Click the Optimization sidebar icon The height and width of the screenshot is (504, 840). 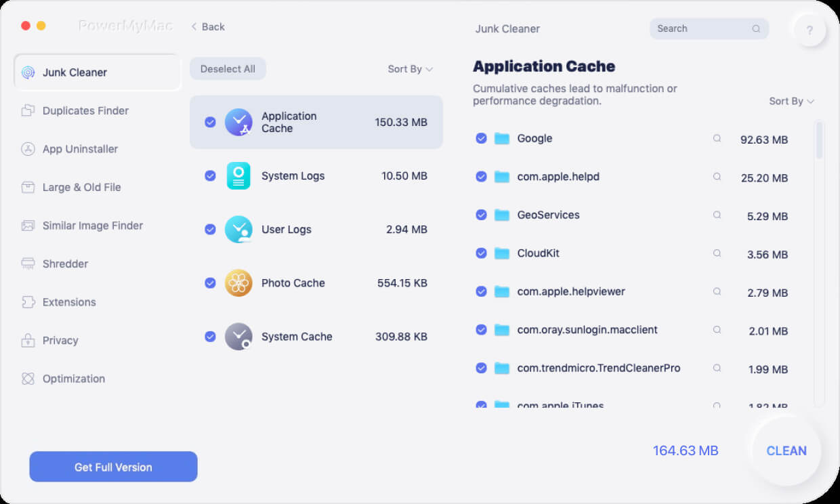pos(28,379)
